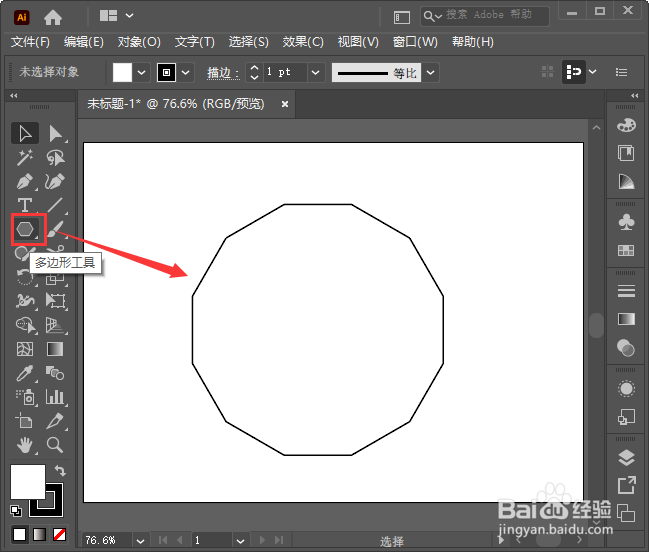Go to last artboard

(279, 540)
